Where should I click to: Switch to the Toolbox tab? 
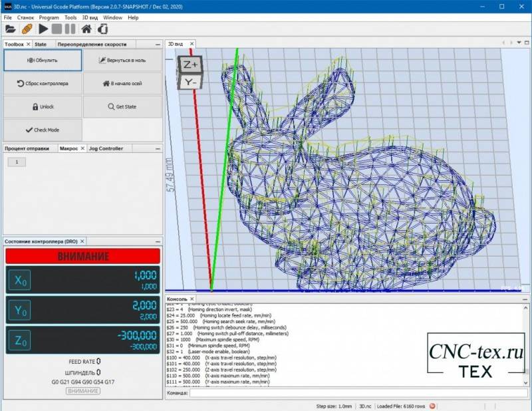pos(14,44)
